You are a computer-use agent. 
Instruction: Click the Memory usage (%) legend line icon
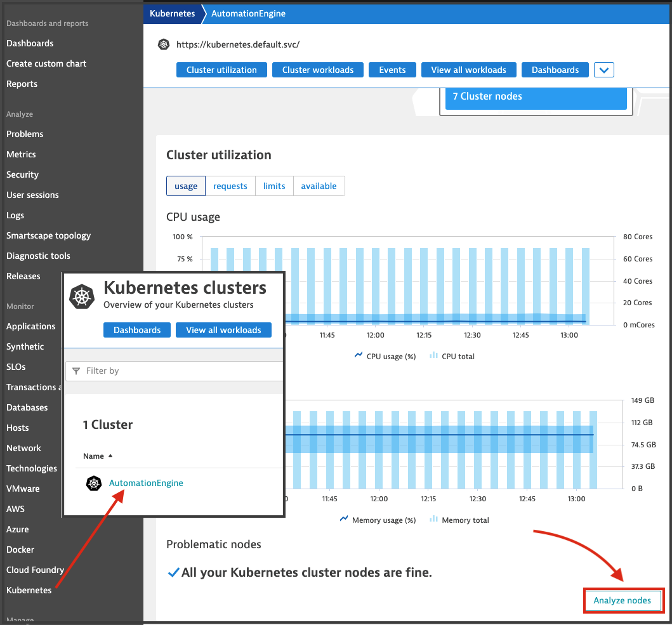coord(344,519)
